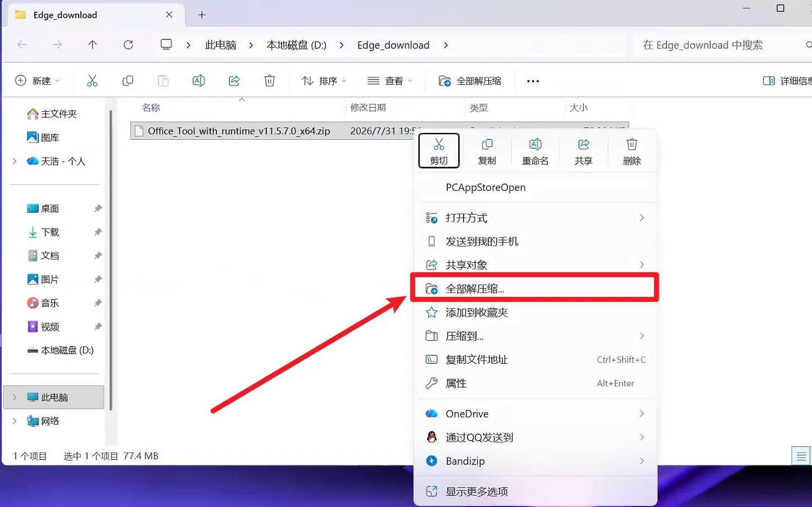Close the Edge_download tab
812x507 pixels.
[169, 15]
